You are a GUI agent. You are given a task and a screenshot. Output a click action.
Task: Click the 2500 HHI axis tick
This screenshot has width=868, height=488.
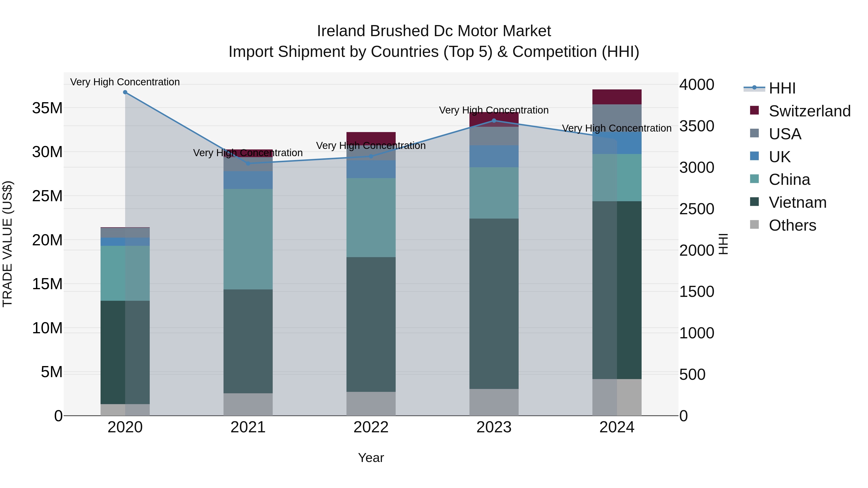pyautogui.click(x=697, y=209)
